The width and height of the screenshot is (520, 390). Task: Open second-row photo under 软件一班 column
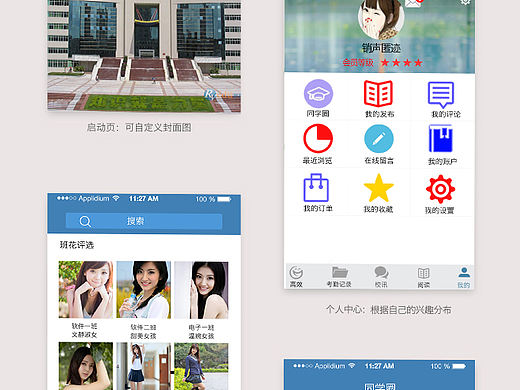[86, 366]
